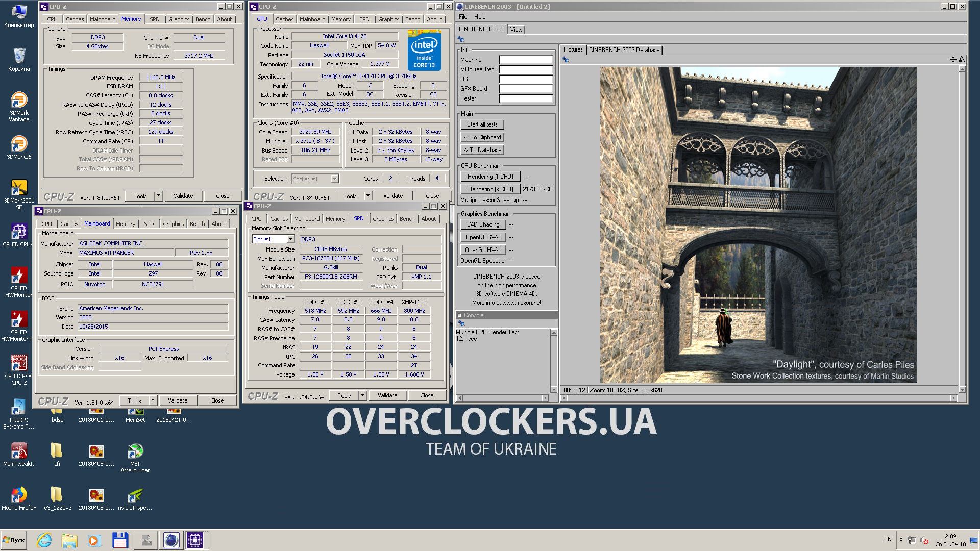980x551 pixels.
Task: Select the CPUID HWMonitor desktop icon
Action: point(19,282)
